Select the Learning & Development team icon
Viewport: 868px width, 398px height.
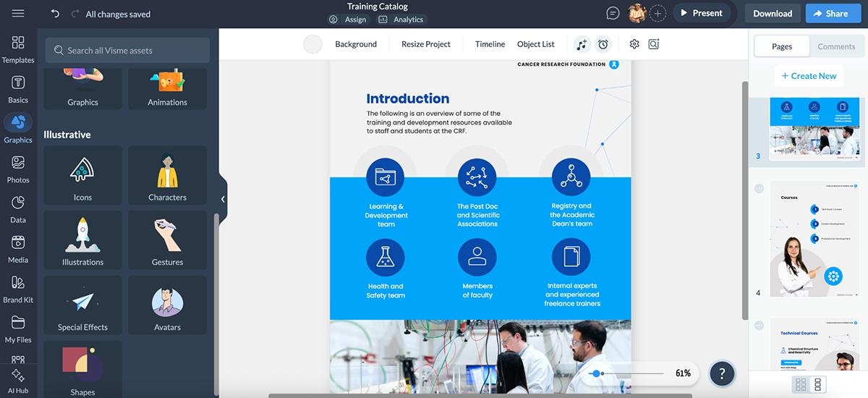coord(386,177)
